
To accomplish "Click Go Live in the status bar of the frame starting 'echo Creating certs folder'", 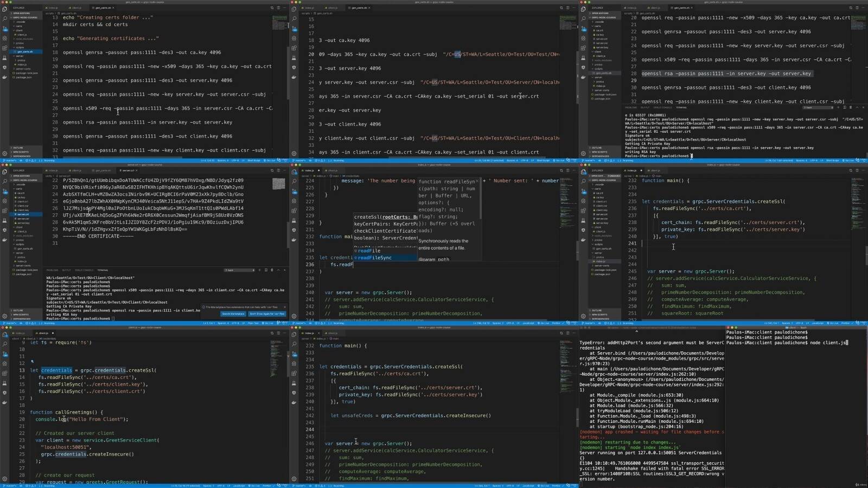I will click(269, 160).
